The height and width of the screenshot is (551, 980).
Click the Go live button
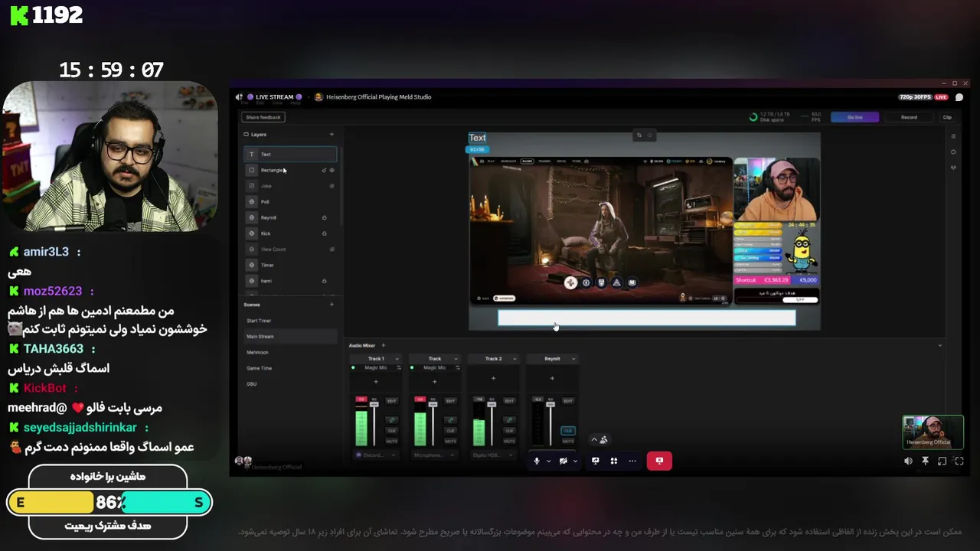855,117
